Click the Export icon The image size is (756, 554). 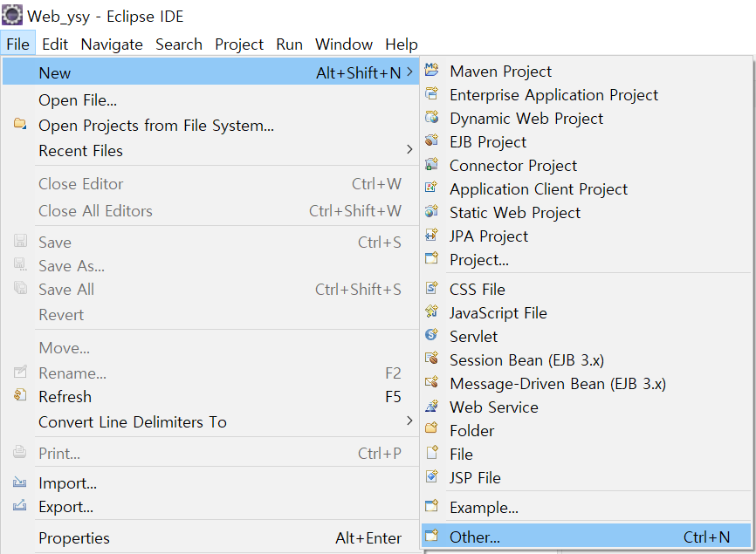(20, 505)
